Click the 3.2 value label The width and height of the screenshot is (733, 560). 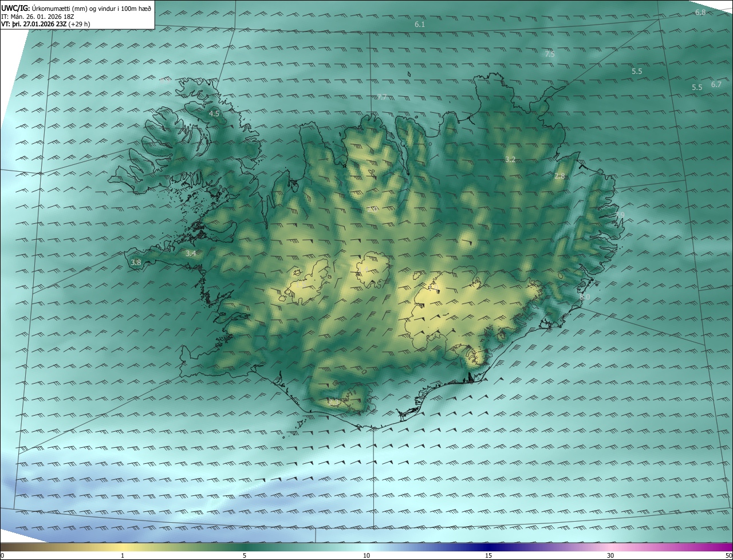[x=510, y=160]
